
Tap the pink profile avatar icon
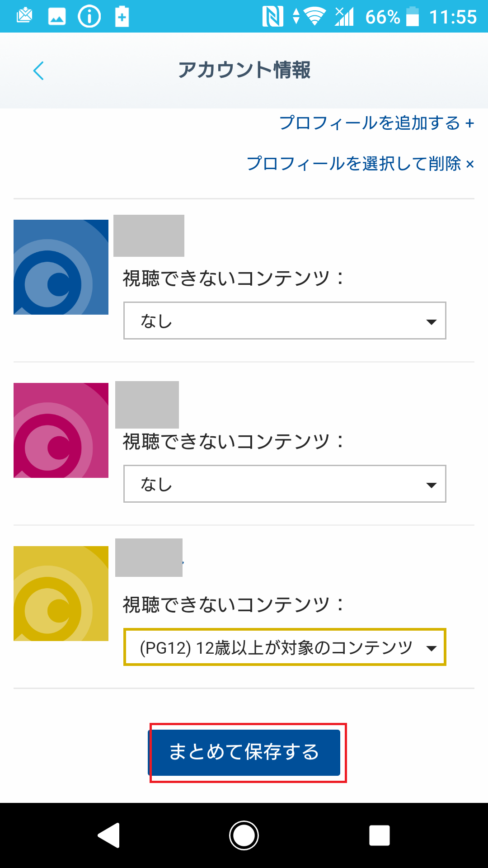pyautogui.click(x=61, y=430)
